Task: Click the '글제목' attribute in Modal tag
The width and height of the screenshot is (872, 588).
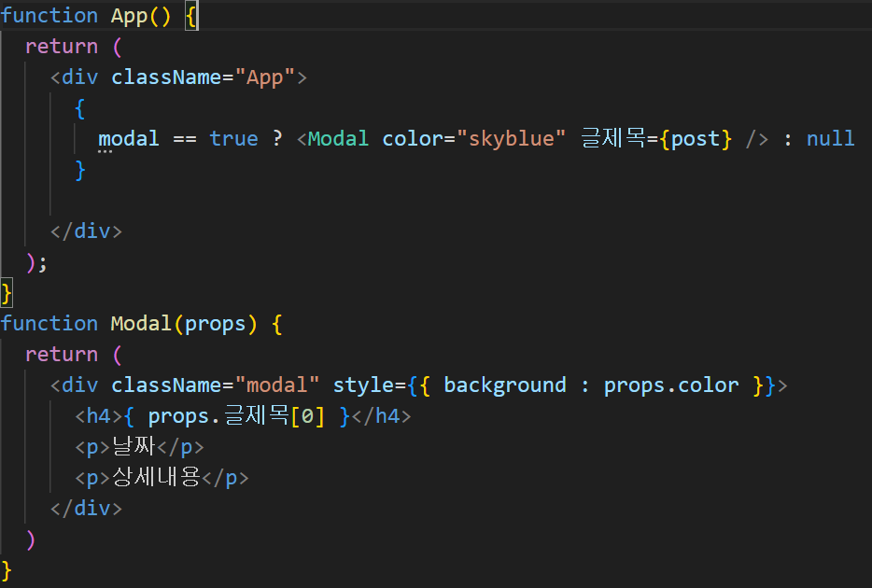Action: coord(612,138)
